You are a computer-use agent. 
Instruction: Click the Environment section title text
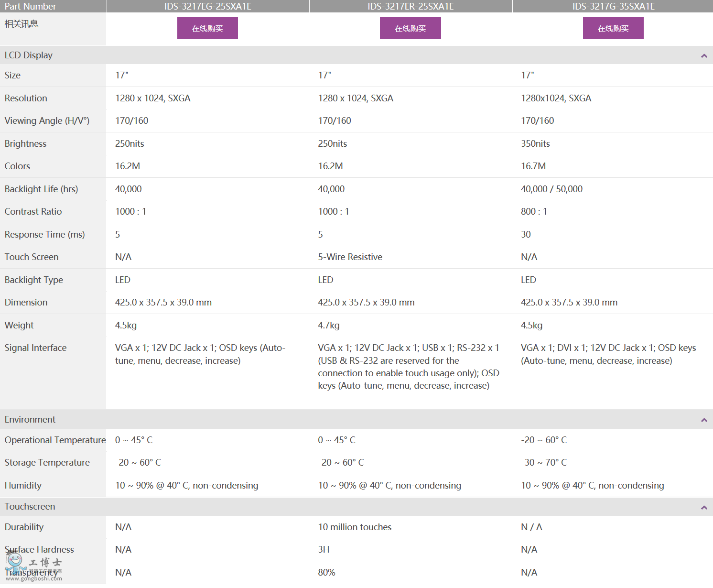point(30,420)
